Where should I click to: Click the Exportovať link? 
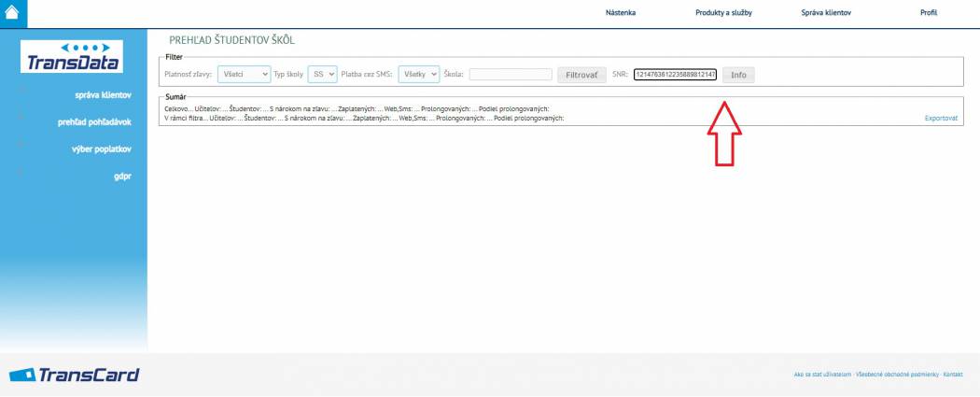tap(941, 119)
